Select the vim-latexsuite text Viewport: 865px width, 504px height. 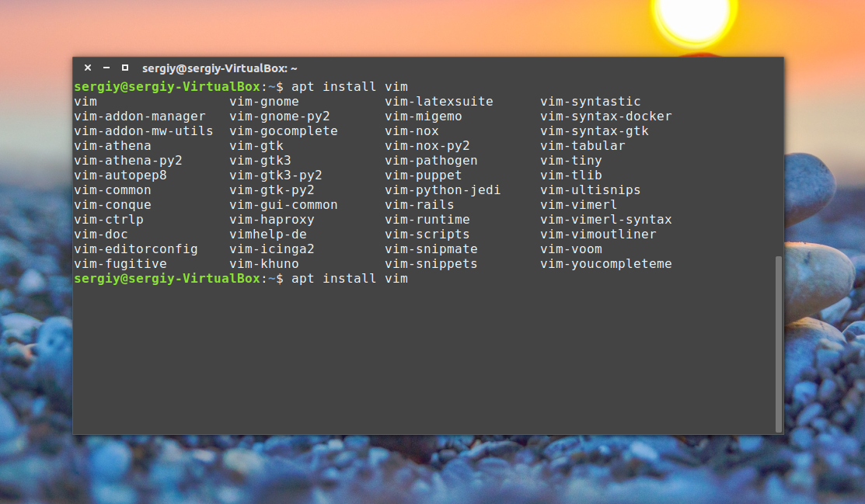(439, 102)
